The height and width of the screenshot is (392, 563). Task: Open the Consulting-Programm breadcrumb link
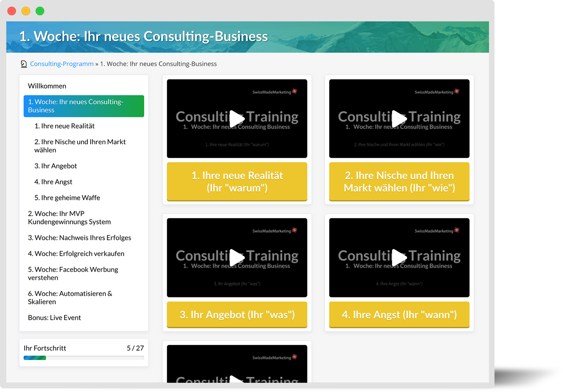coord(61,63)
